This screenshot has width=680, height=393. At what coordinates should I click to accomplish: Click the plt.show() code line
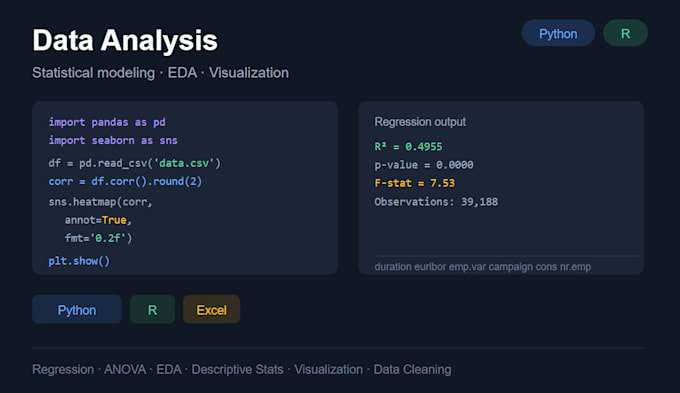(x=79, y=261)
